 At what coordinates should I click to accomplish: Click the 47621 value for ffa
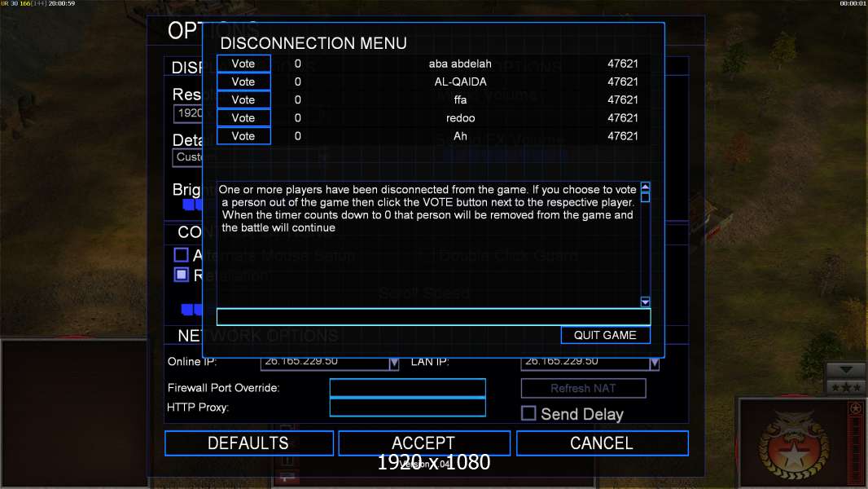[623, 99]
